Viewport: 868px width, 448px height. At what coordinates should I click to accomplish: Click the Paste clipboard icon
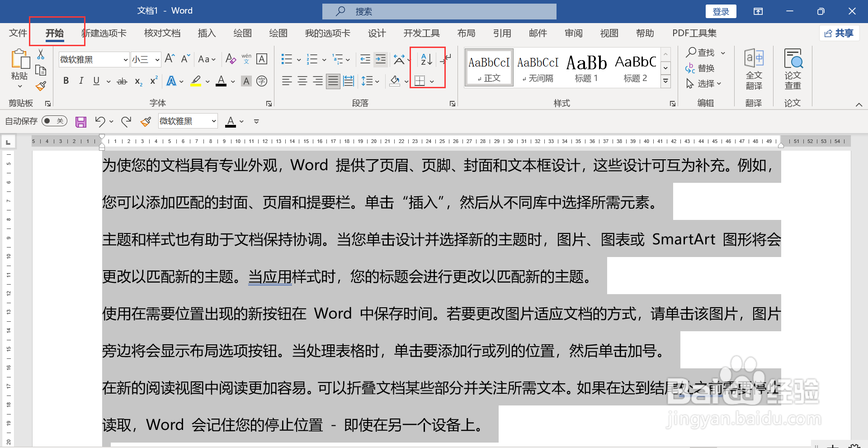pos(20,59)
